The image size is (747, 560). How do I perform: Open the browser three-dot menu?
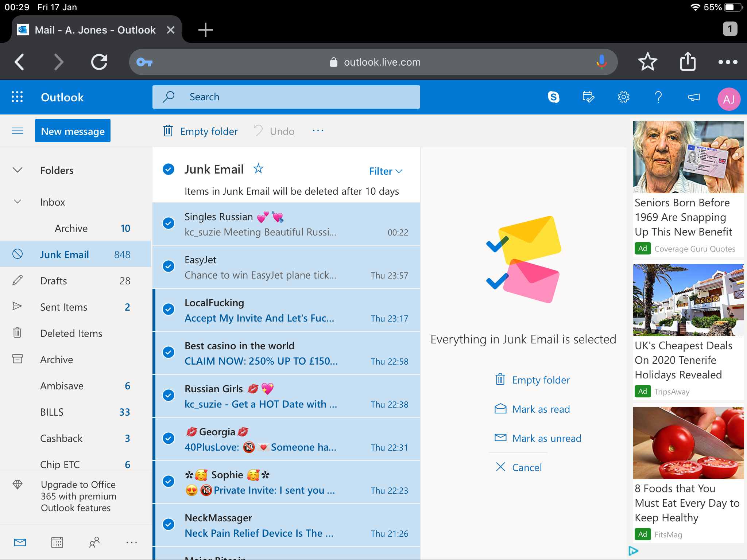pyautogui.click(x=728, y=62)
